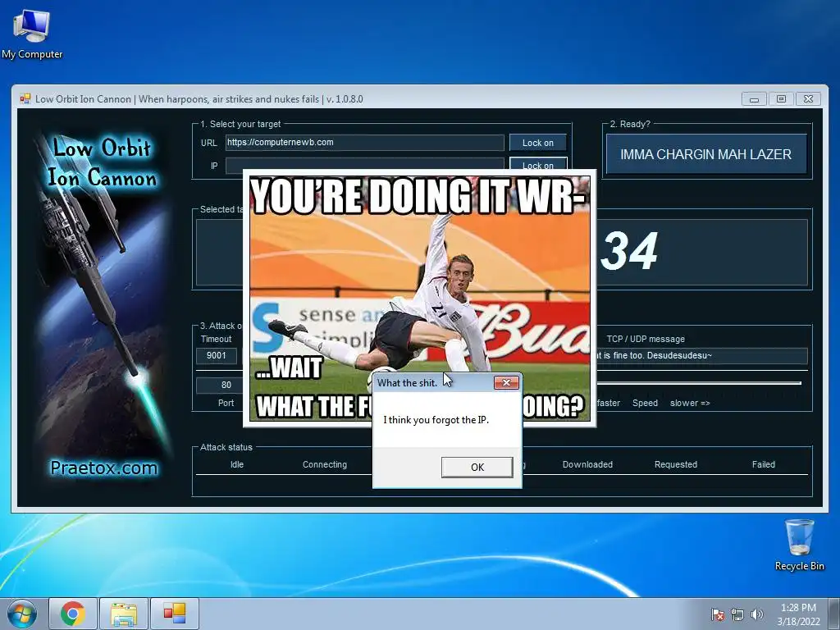Click the Connecting status column label
840x630 pixels.
coord(325,464)
